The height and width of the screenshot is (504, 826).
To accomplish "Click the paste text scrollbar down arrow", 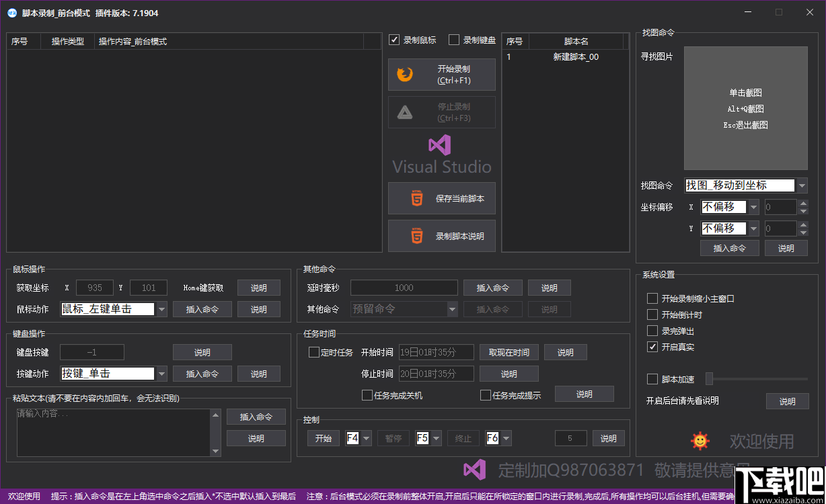I will click(x=215, y=451).
